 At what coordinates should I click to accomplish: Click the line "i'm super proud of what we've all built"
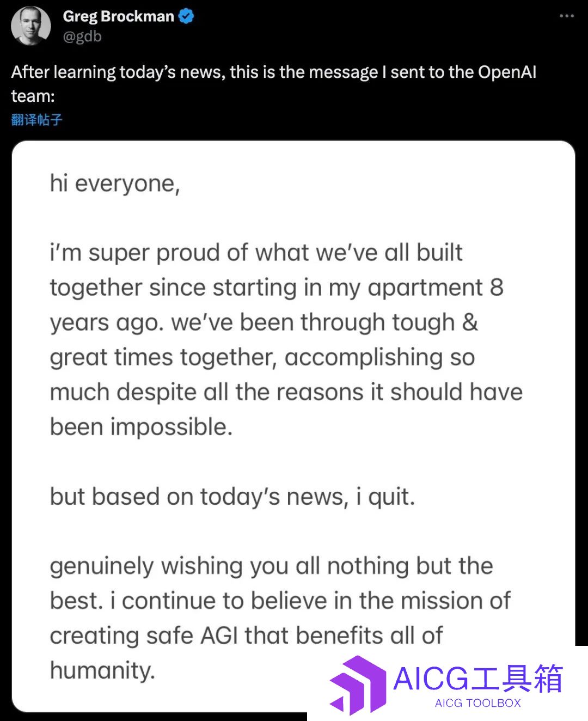click(x=256, y=253)
